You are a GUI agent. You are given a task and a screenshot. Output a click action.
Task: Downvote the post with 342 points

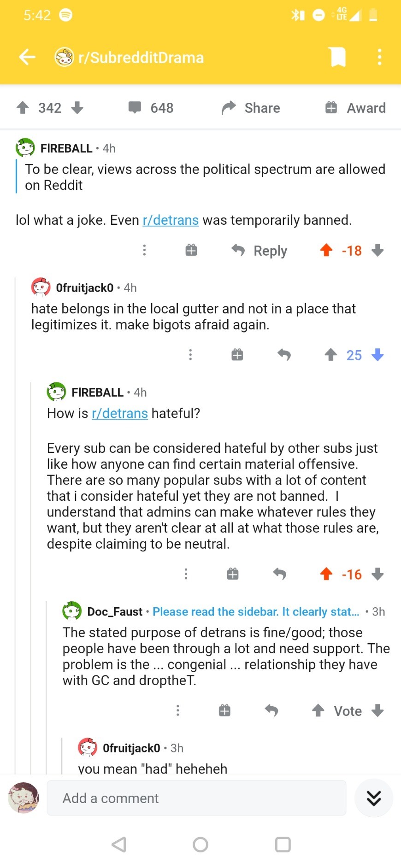click(x=77, y=108)
